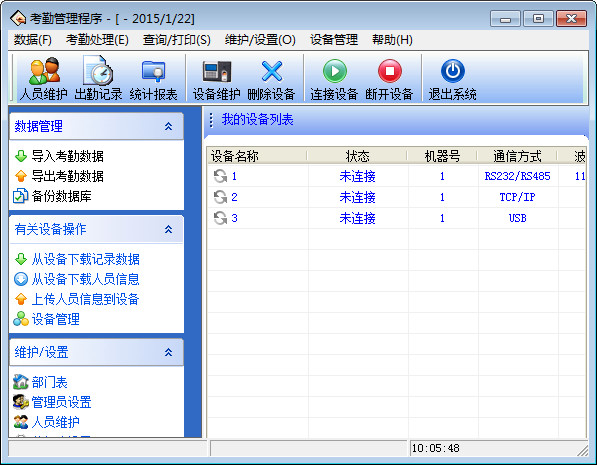597x465 pixels.
Task: Collapse the 有关设备操作 panel
Action: pyautogui.click(x=168, y=229)
